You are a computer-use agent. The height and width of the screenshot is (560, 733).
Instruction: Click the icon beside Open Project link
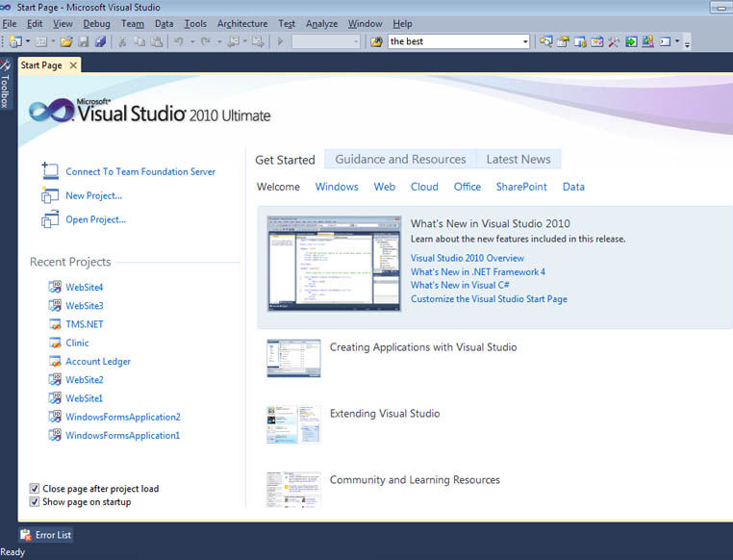coord(50,219)
